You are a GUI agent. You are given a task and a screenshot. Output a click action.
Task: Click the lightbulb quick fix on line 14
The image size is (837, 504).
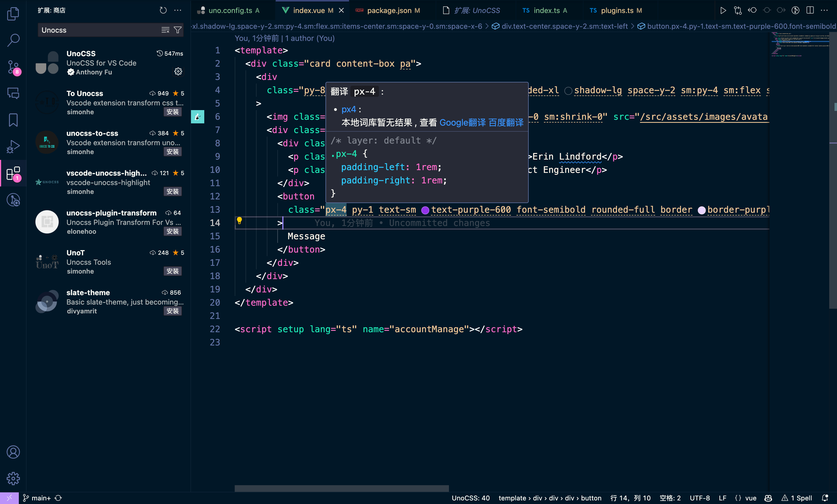click(x=239, y=221)
